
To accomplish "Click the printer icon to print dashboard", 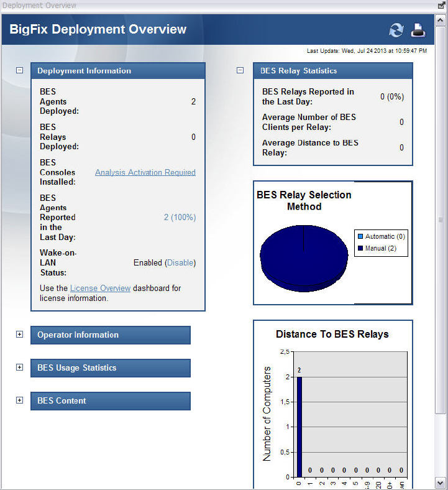I will pyautogui.click(x=418, y=30).
